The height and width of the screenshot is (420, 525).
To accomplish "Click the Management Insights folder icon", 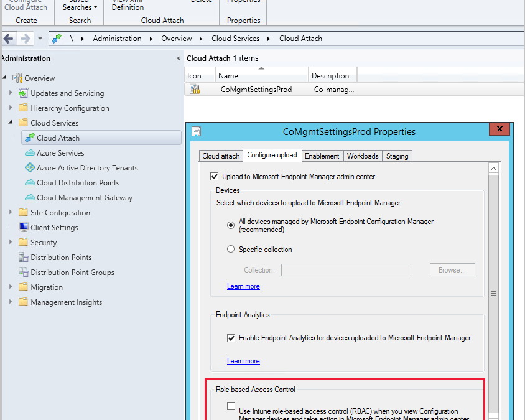I will point(23,302).
